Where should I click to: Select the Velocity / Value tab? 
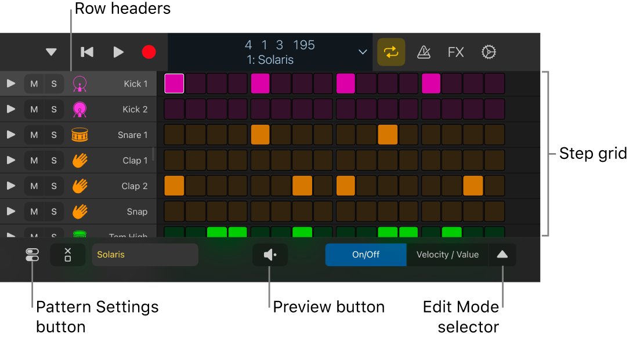tap(447, 255)
